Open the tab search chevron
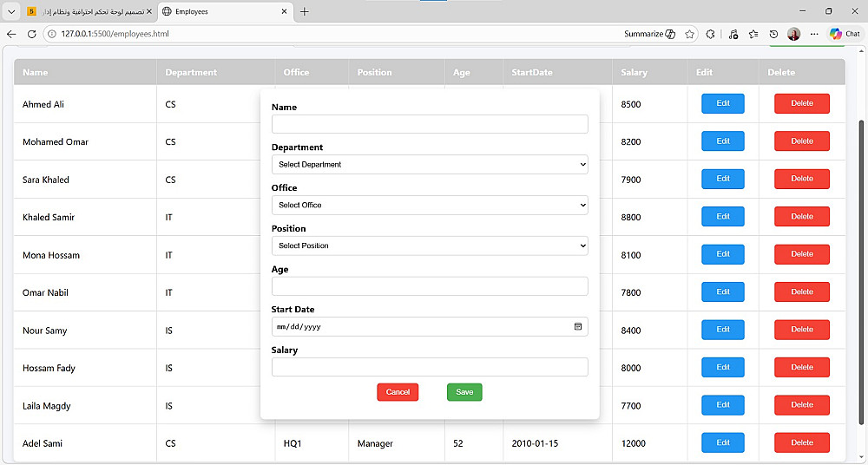 [x=11, y=11]
